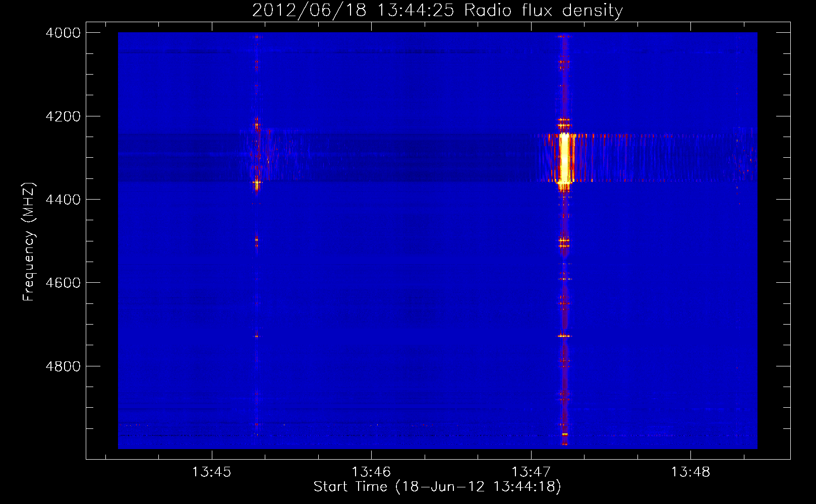The height and width of the screenshot is (504, 816).
Task: Click the 13:46 time axis label
Action: point(371,472)
